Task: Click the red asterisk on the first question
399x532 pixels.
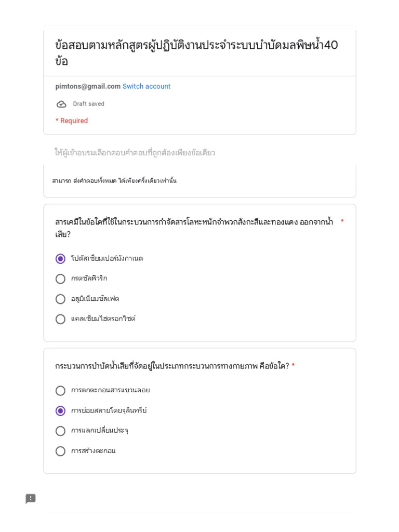Action: [342, 222]
